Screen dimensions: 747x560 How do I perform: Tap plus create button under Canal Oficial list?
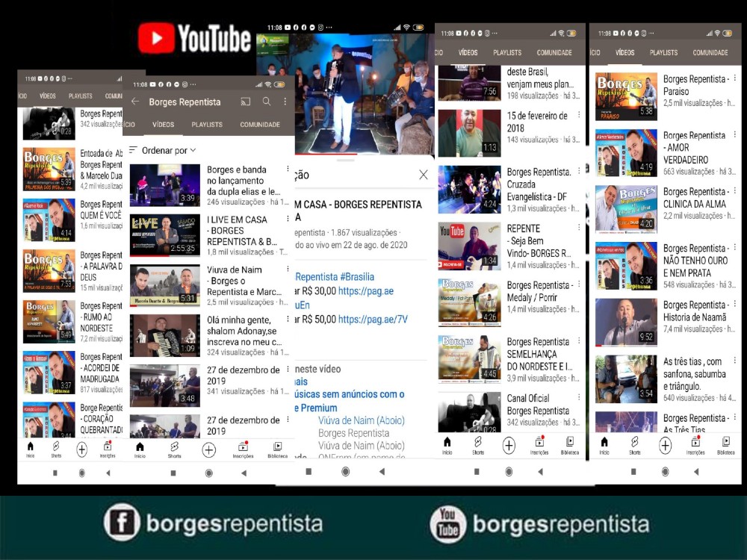[509, 446]
